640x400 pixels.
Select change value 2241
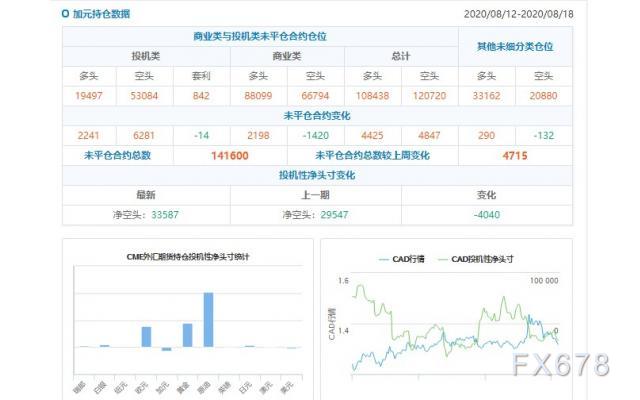[89, 136]
